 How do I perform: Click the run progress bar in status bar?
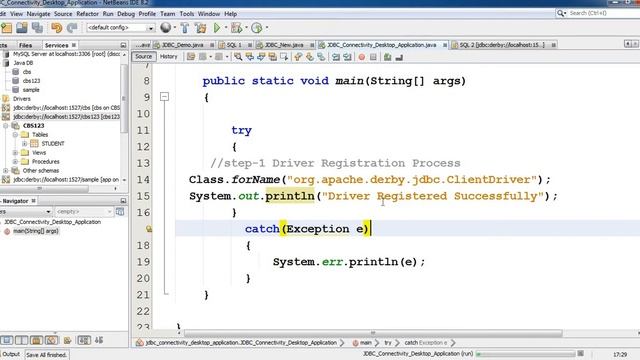[x=526, y=354]
